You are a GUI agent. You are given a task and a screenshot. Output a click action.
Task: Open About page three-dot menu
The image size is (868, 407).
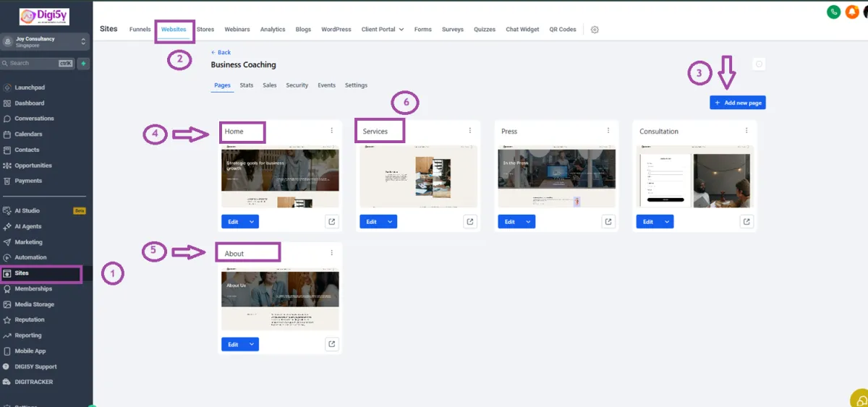(331, 252)
